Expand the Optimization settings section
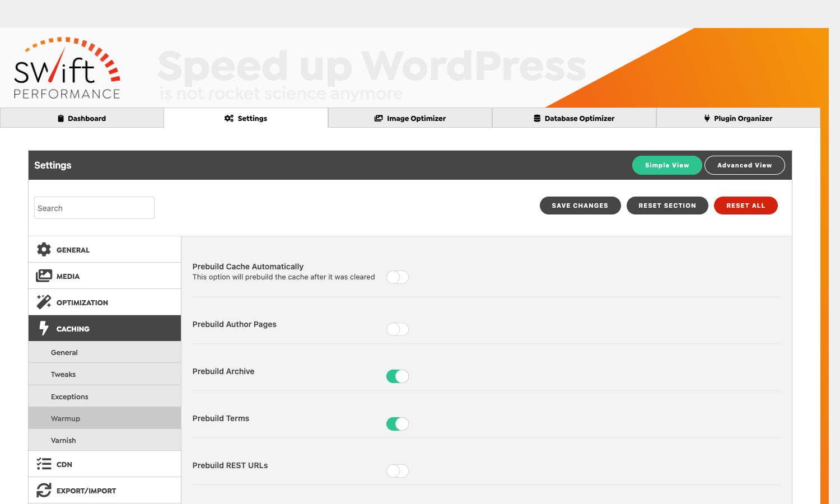840x504 pixels. (105, 302)
